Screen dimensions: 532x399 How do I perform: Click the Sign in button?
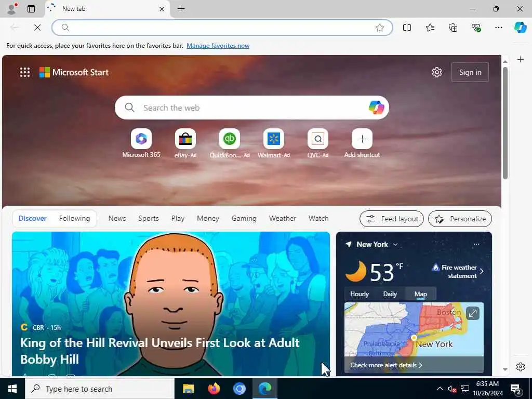point(470,72)
